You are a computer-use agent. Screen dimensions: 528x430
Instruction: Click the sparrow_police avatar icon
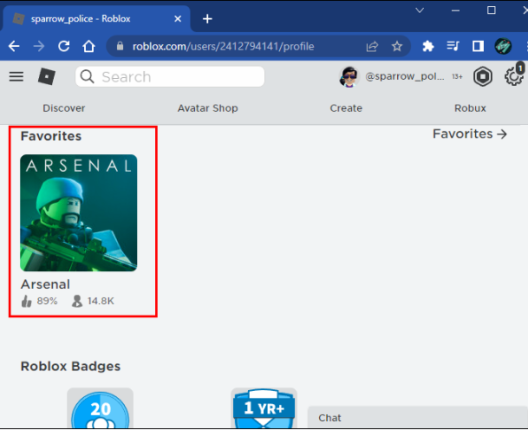pyautogui.click(x=349, y=77)
